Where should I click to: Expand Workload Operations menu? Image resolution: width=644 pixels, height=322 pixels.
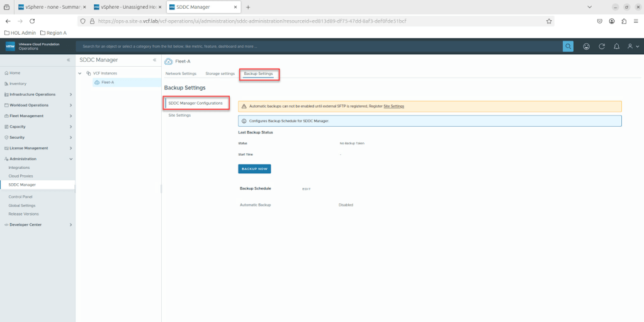[37, 105]
